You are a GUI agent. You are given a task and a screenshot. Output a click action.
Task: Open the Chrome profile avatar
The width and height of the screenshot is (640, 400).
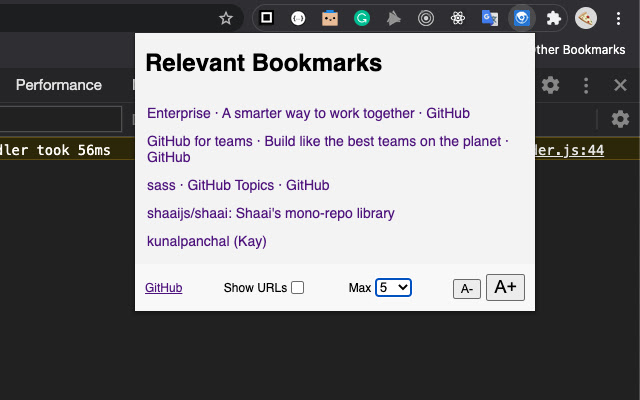point(586,18)
